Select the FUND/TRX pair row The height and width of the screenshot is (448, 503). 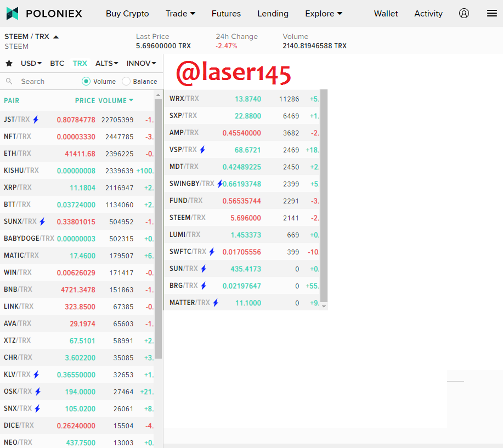tap(242, 201)
